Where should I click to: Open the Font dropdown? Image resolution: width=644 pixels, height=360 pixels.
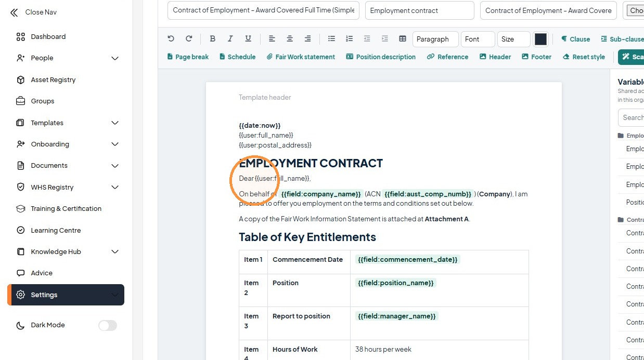[478, 39]
